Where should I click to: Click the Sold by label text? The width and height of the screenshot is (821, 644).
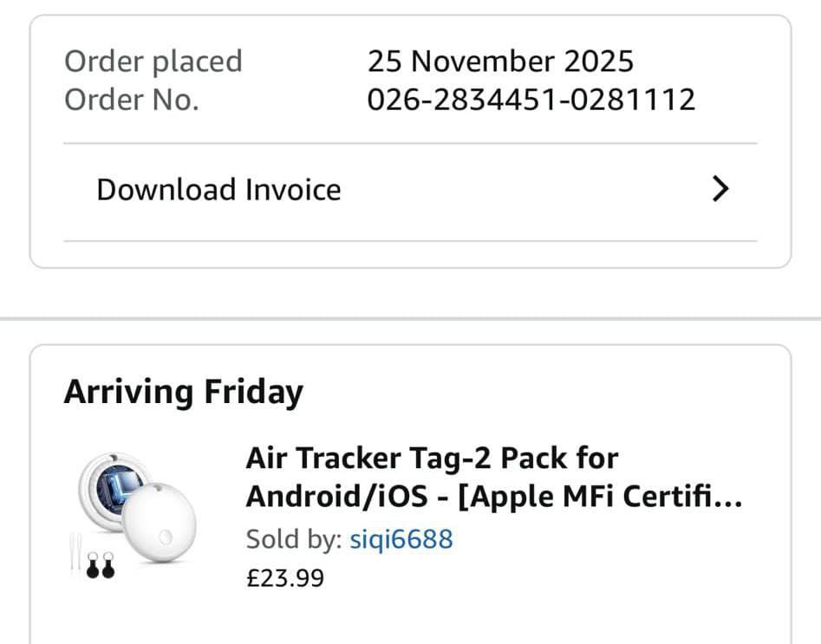tap(293, 539)
